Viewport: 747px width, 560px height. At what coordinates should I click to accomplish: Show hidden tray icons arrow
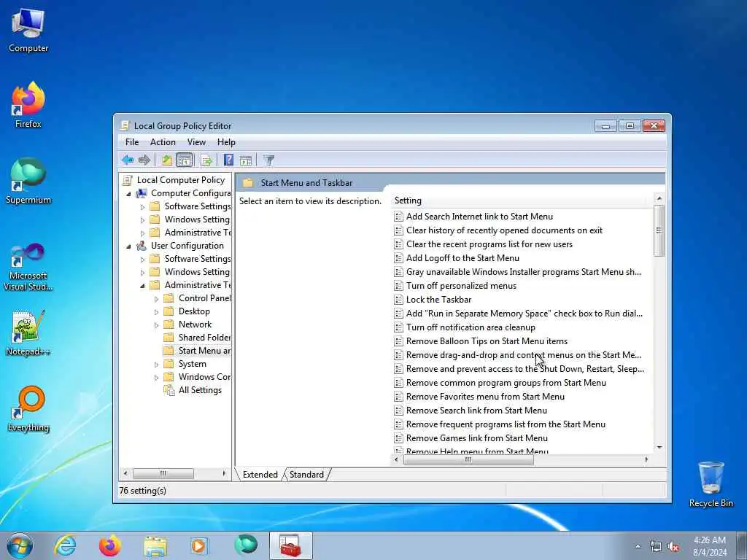(638, 547)
